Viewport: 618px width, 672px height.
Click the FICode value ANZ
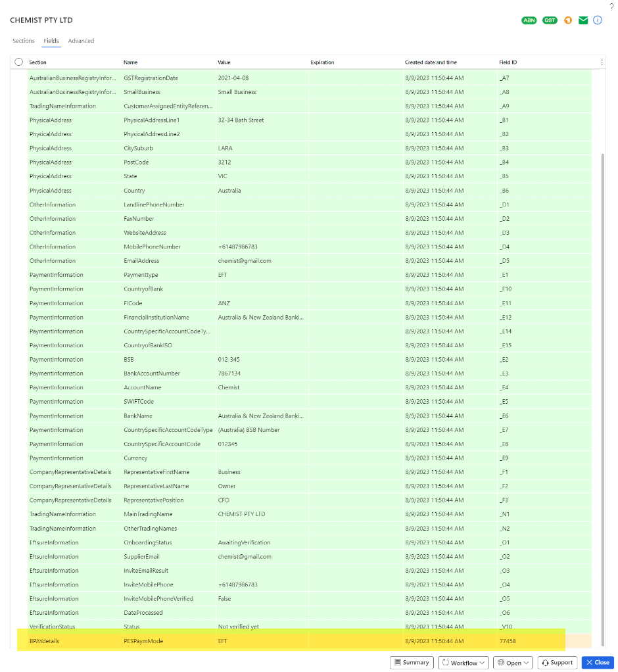224,303
